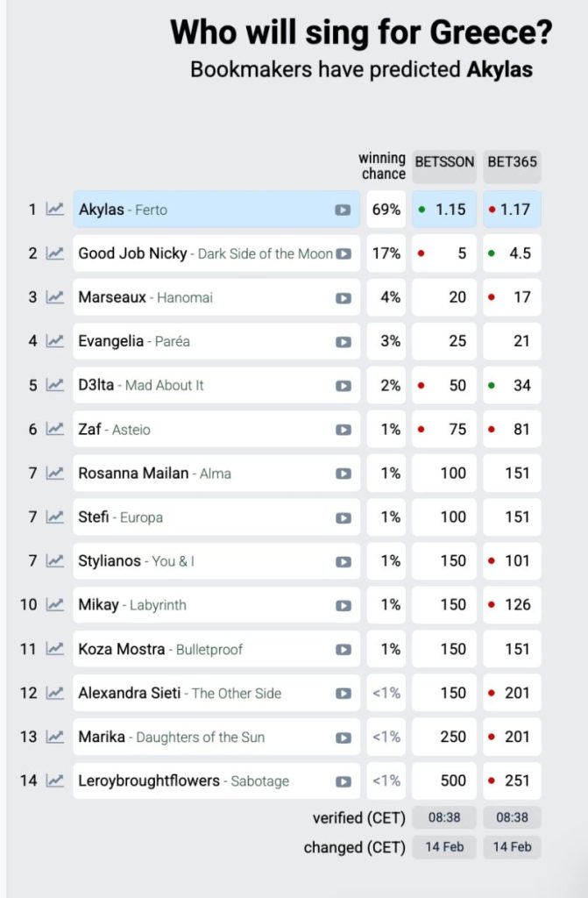Image resolution: width=588 pixels, height=898 pixels.
Task: View the chart icon for Rosanna Mailan
Action: 55,473
